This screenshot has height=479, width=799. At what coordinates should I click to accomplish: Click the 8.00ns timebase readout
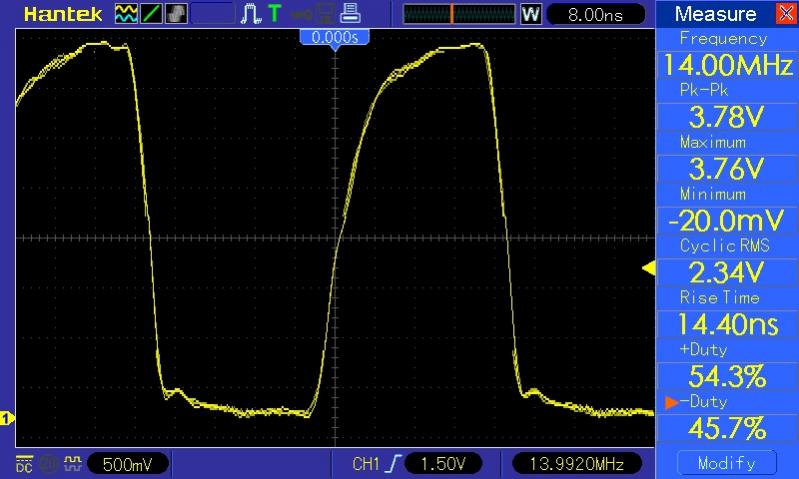point(594,15)
